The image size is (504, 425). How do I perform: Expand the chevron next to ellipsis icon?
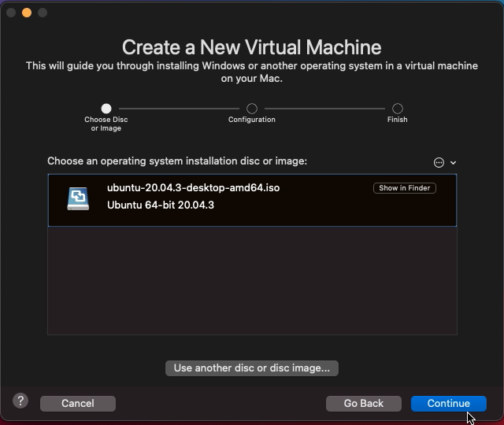click(x=453, y=163)
